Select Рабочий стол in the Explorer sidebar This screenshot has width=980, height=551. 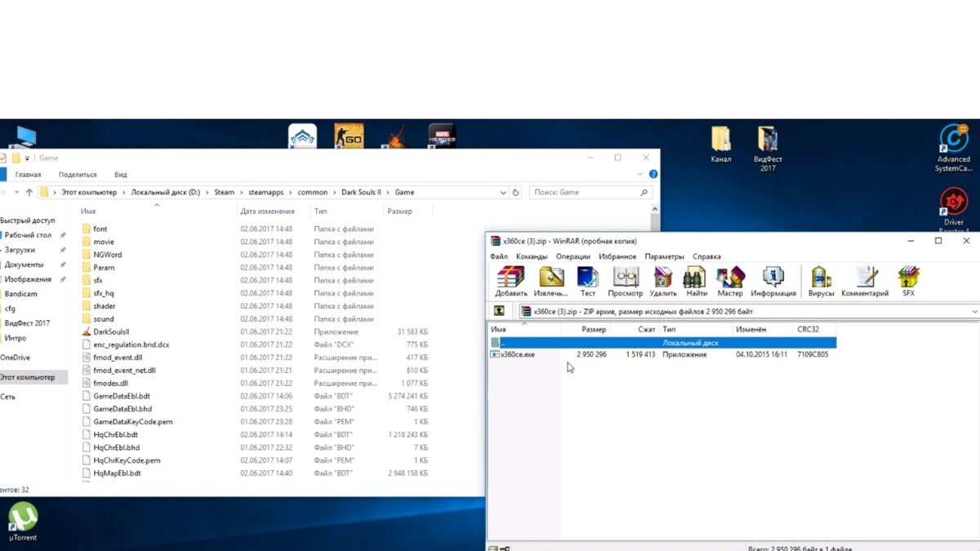pos(28,235)
